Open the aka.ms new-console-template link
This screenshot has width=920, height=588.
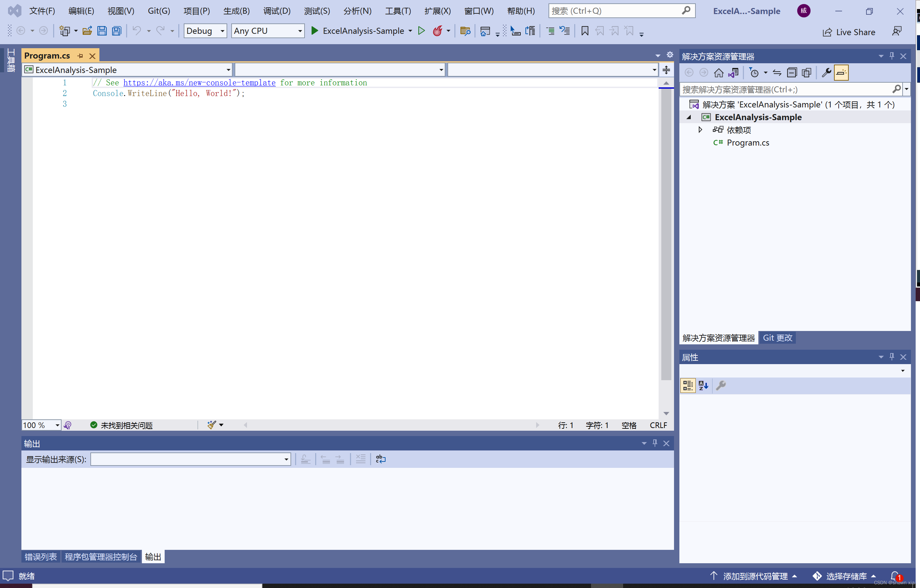pyautogui.click(x=199, y=83)
